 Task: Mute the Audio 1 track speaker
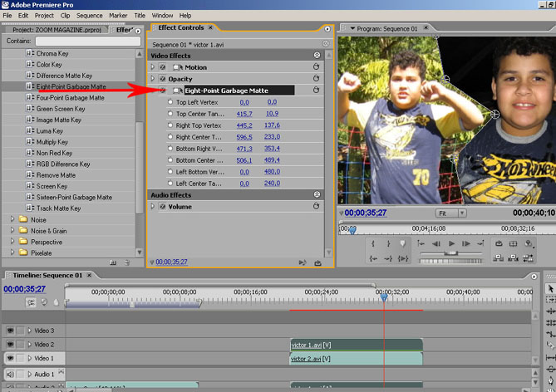point(11,375)
